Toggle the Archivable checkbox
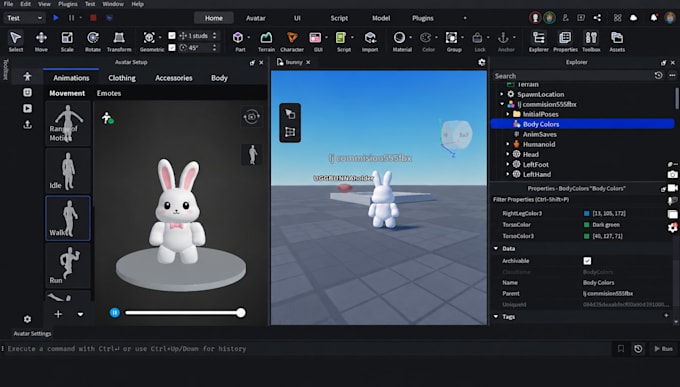 pos(587,261)
